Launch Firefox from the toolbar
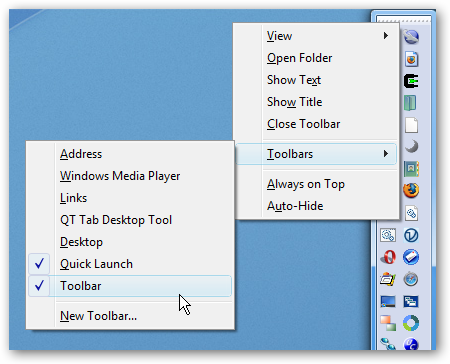The height and width of the screenshot is (364, 450). click(411, 191)
